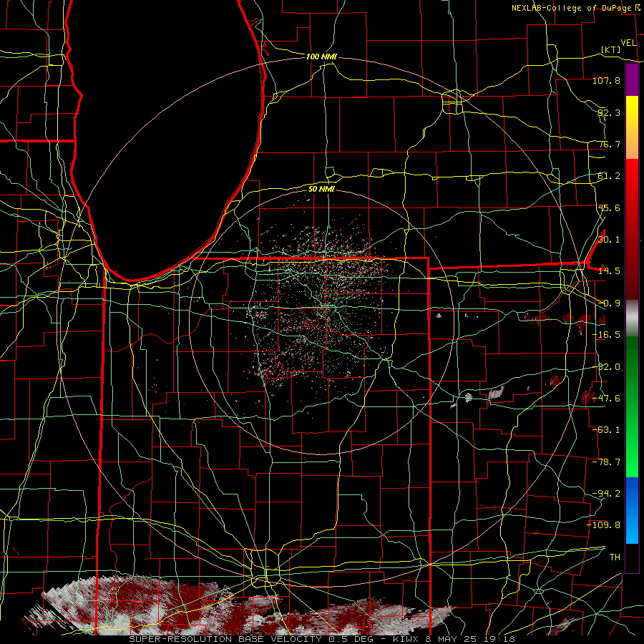The image size is (644, 644).
Task: Pick the purple segment of the velocity color bar
Action: (x=632, y=80)
